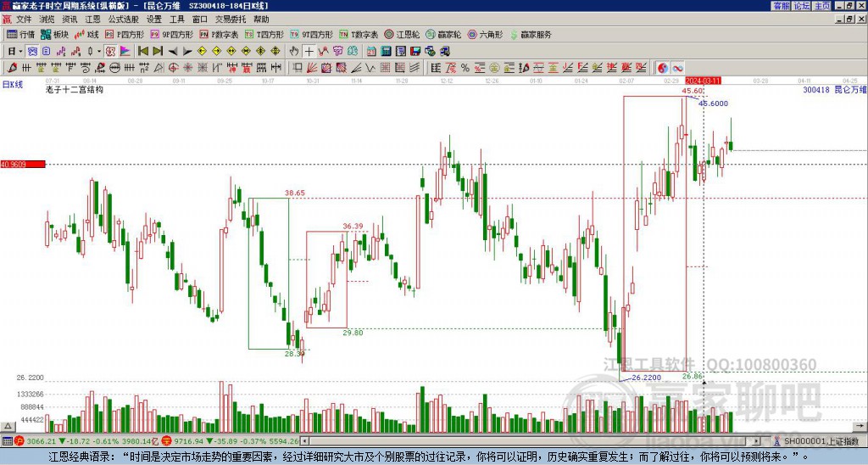Open the 公式选股 menu
This screenshot has height=465, width=868.
(124, 20)
